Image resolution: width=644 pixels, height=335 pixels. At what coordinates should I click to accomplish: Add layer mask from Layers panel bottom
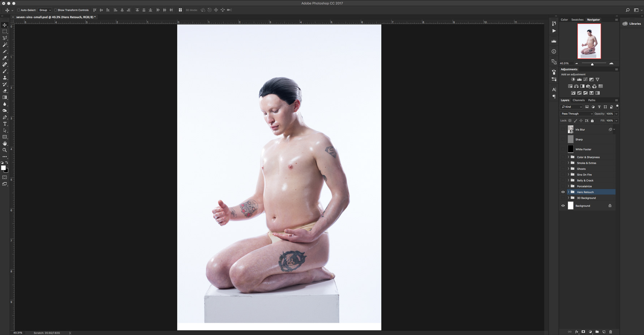pyautogui.click(x=583, y=332)
